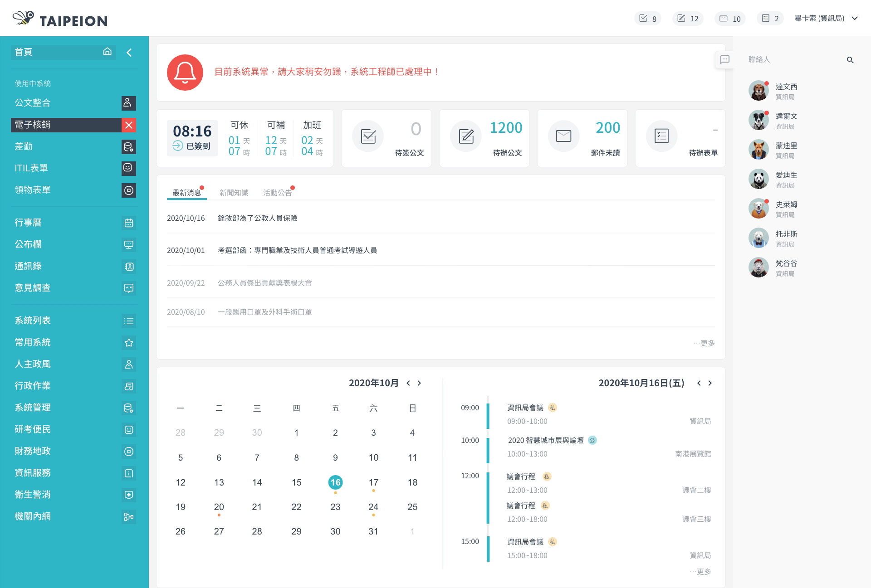The width and height of the screenshot is (871, 588).
Task: Click the red alarm bell icon
Action: [x=185, y=73]
